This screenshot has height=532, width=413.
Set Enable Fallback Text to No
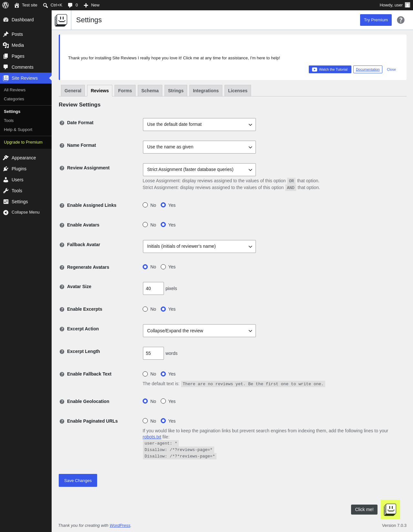coord(145,374)
